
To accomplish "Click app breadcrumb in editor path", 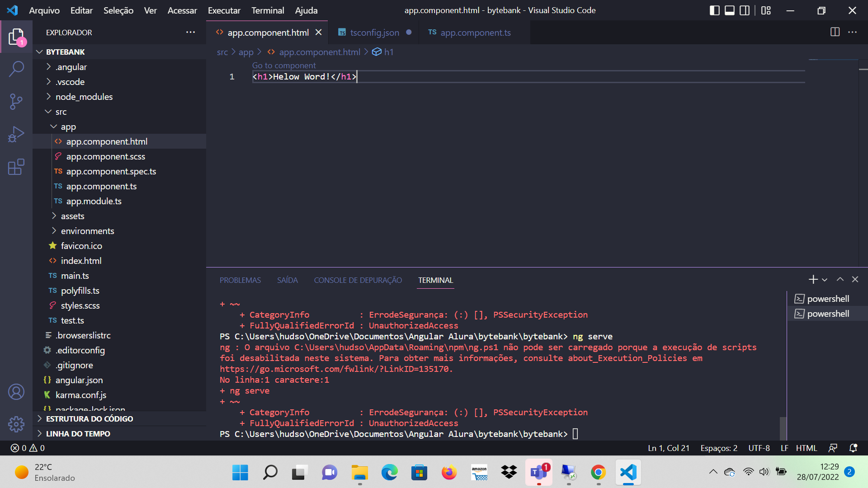I will coord(246,52).
